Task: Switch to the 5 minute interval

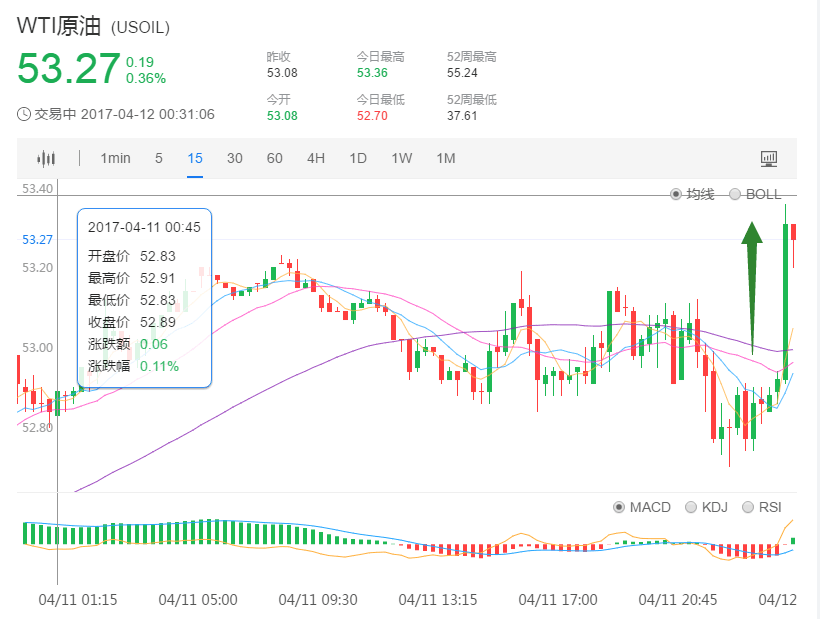Action: tap(159, 158)
